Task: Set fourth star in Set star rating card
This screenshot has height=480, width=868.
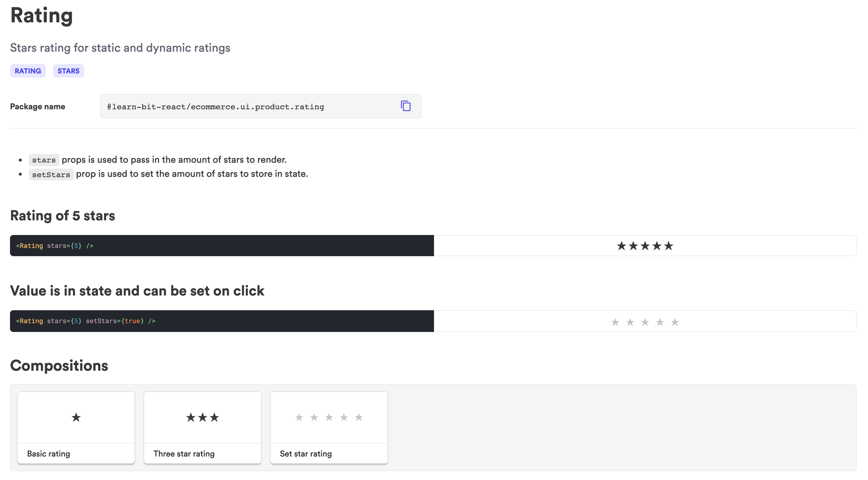Action: click(x=344, y=417)
